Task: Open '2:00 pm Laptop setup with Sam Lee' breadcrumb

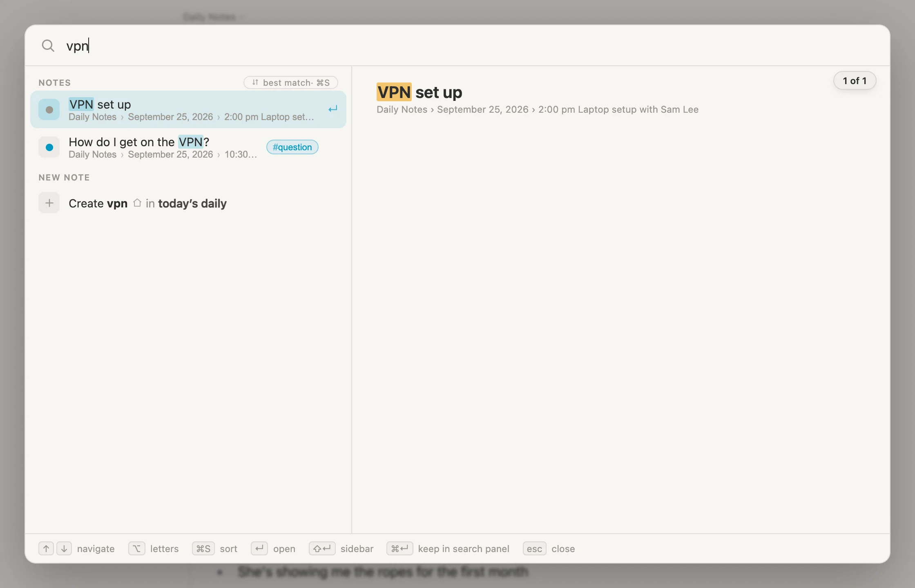Action: (x=618, y=109)
